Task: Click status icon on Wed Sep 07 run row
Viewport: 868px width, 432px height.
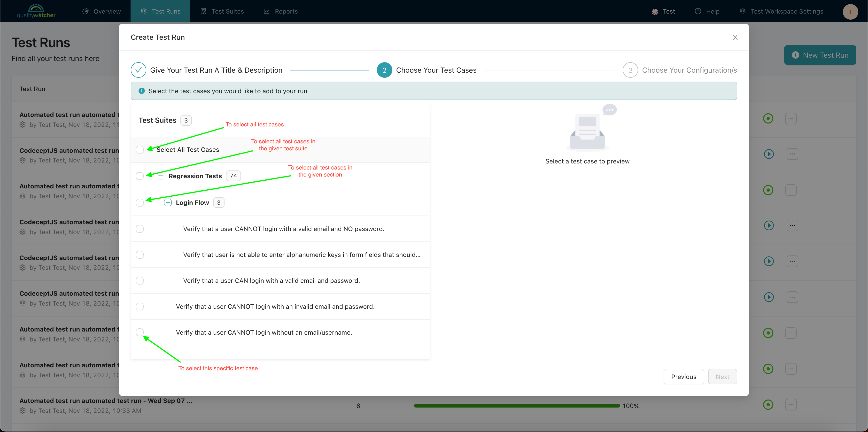Action: click(768, 404)
